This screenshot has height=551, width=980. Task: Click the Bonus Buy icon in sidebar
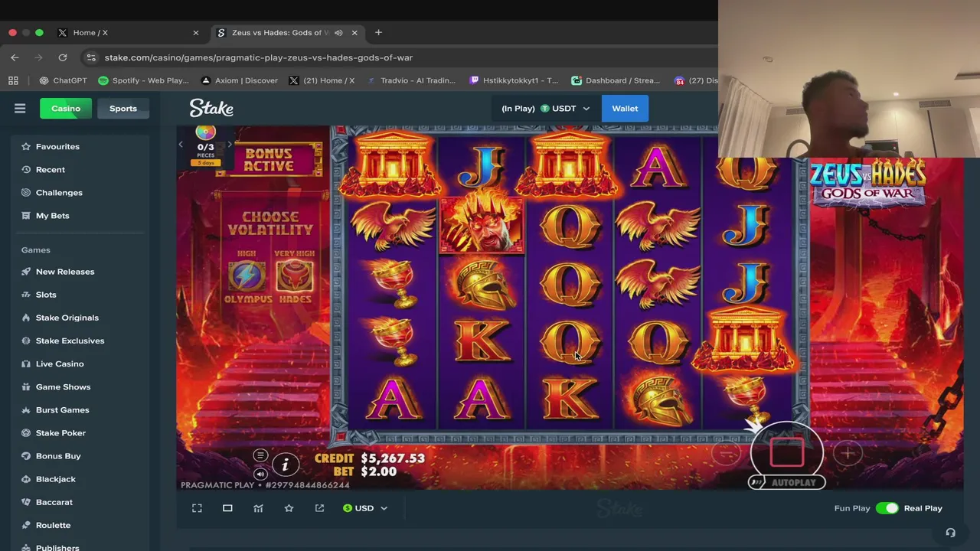click(26, 455)
